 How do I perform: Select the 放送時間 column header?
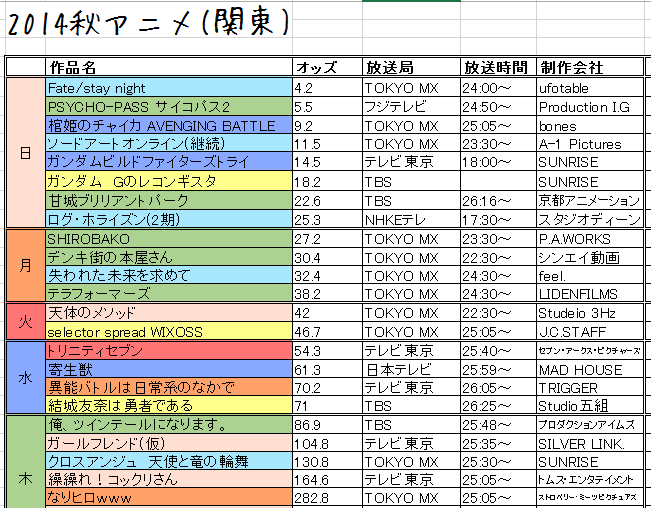click(x=498, y=67)
